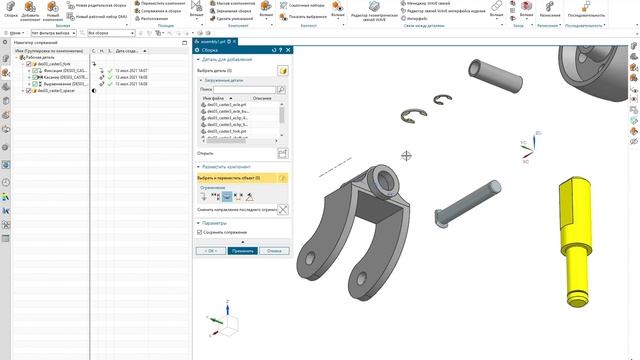Image resolution: width=640 pixels, height=360 pixels.
Task: Open Редактор геометрических связей WAVE
Action: click(x=374, y=10)
